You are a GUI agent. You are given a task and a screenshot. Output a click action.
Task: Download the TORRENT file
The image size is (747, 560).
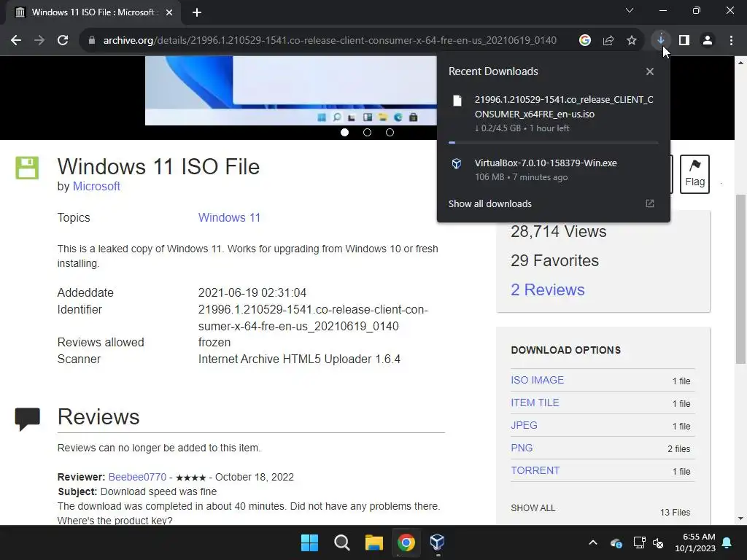point(535,470)
